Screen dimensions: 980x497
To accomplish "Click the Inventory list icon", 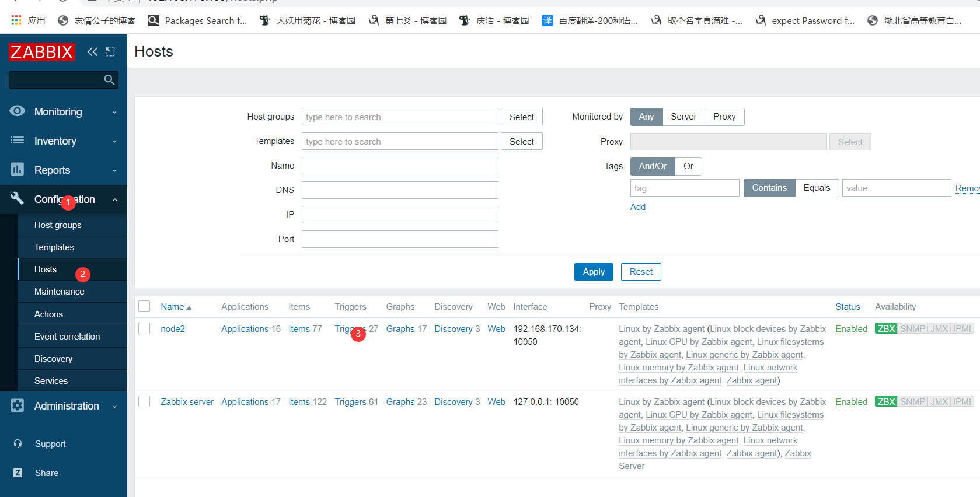I will [18, 140].
